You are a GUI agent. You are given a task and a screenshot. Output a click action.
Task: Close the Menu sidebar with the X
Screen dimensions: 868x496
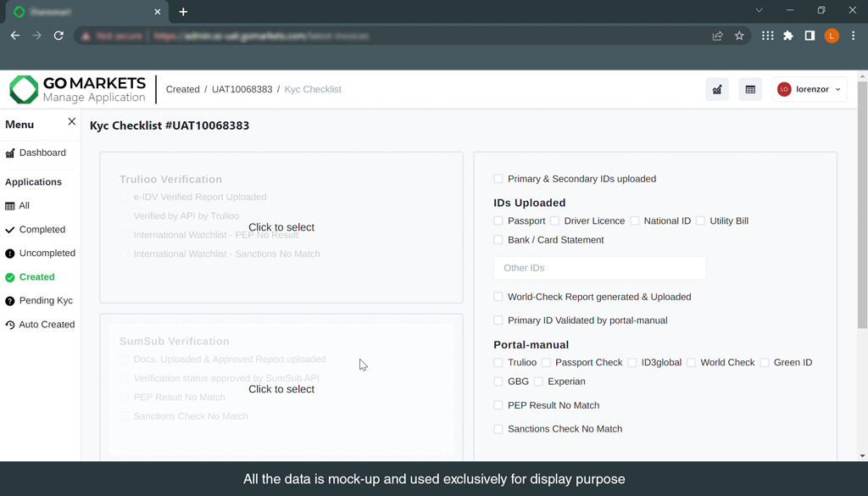tap(71, 121)
